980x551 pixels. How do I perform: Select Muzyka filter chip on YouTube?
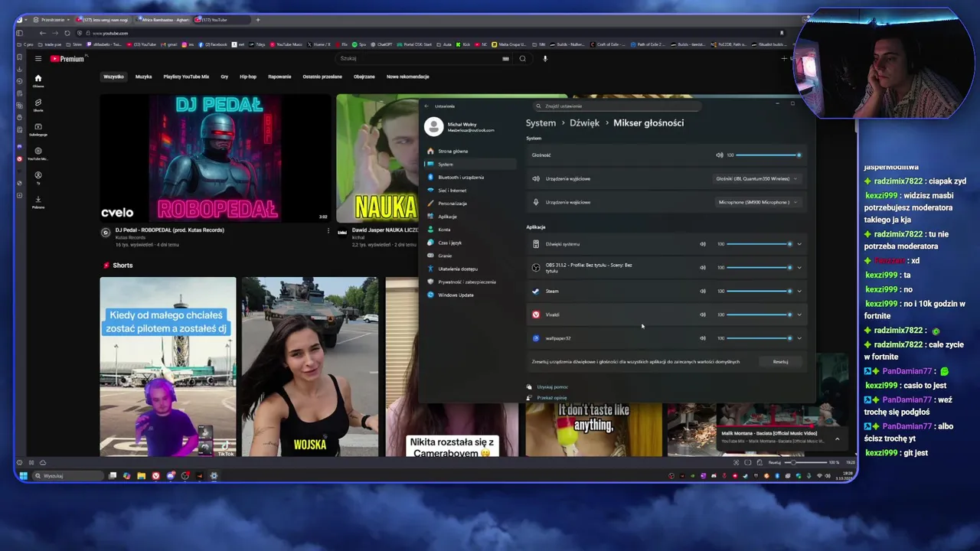pos(143,77)
